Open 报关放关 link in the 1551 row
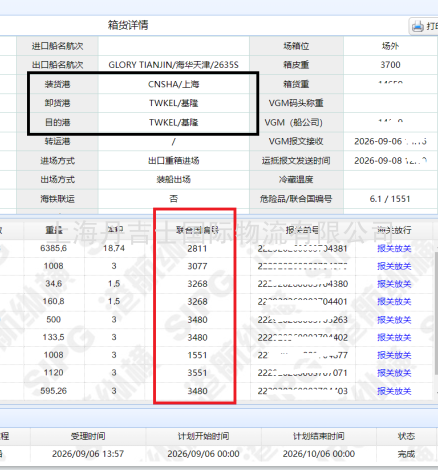Image resolution: width=438 pixels, height=470 pixels. point(394,355)
